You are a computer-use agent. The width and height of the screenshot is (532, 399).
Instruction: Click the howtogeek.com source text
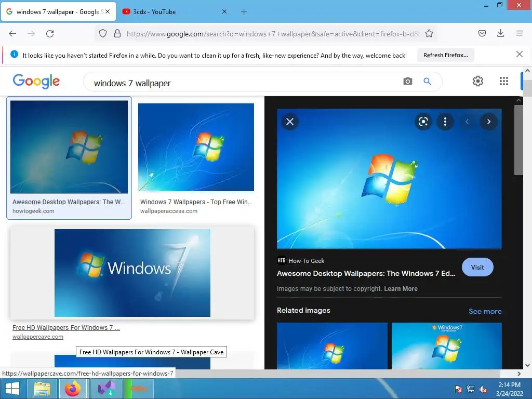click(33, 211)
